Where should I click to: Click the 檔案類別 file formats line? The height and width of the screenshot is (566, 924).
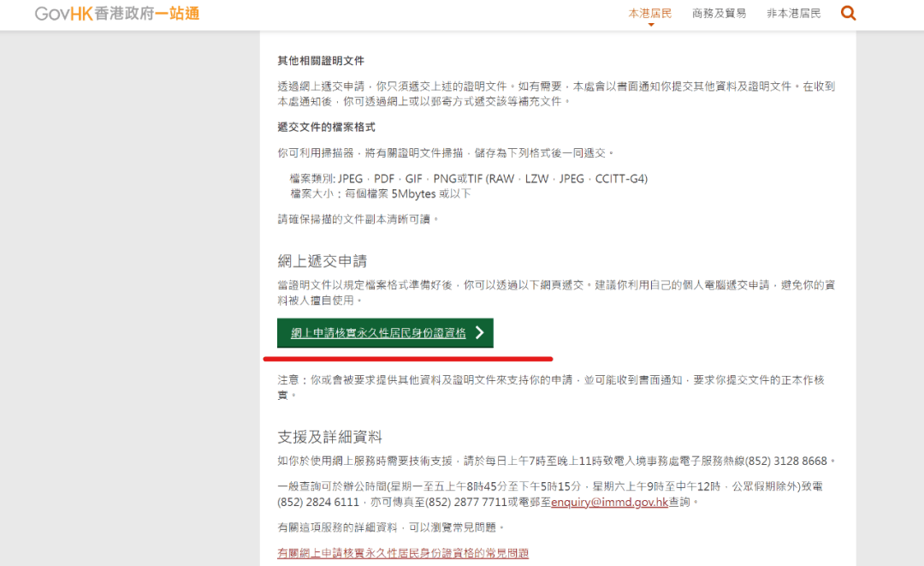coord(468,179)
